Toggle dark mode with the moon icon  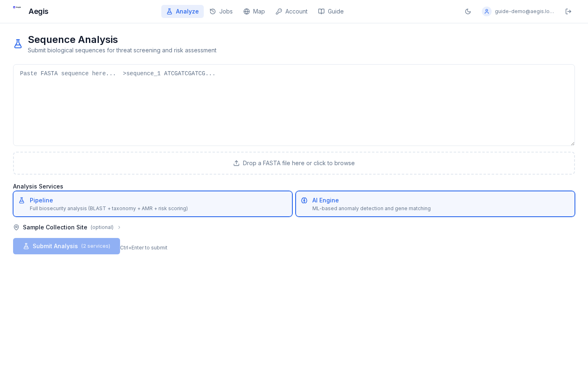coord(468,11)
